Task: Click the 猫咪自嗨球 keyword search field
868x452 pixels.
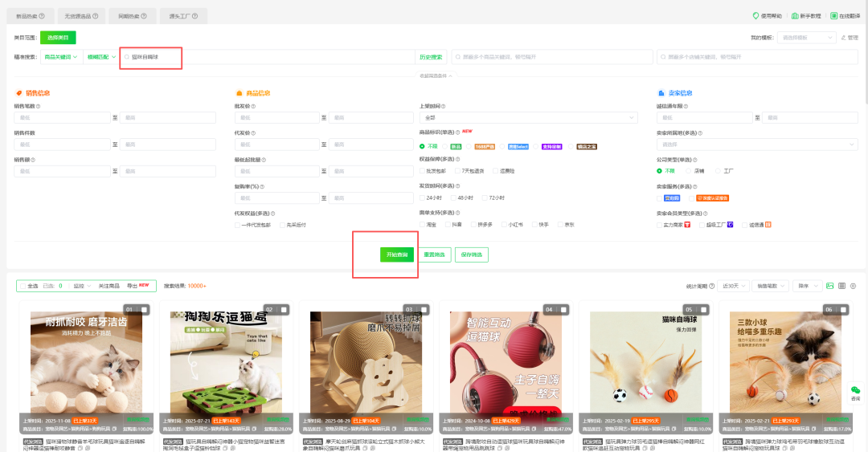Action: click(268, 57)
